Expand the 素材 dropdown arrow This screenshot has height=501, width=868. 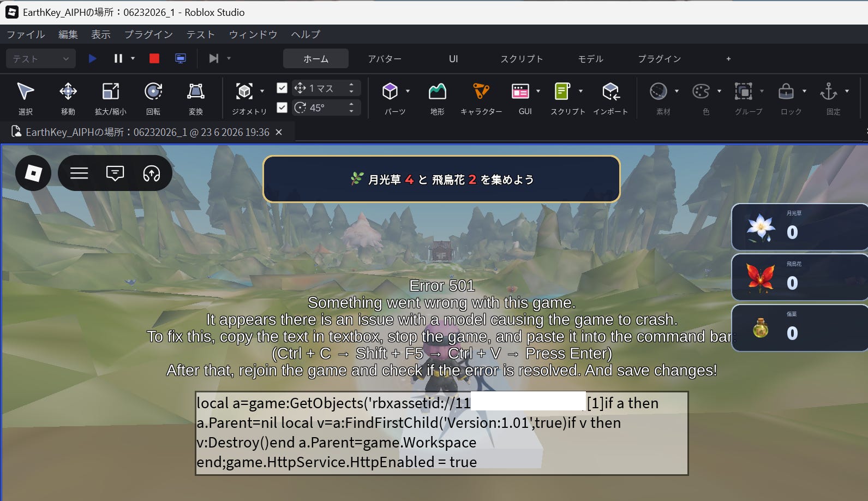(x=677, y=91)
